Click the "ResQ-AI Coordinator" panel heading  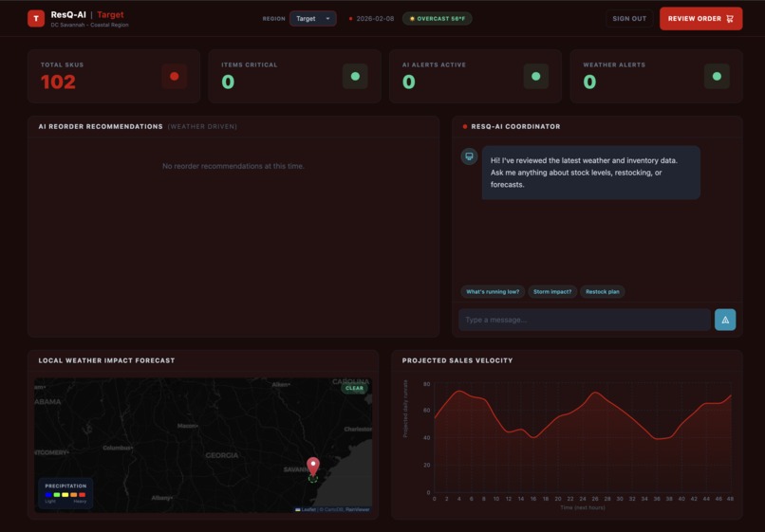click(515, 126)
